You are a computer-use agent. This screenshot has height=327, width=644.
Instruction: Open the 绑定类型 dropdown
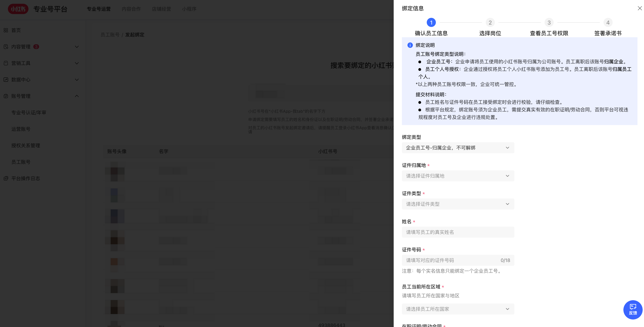pos(458,148)
